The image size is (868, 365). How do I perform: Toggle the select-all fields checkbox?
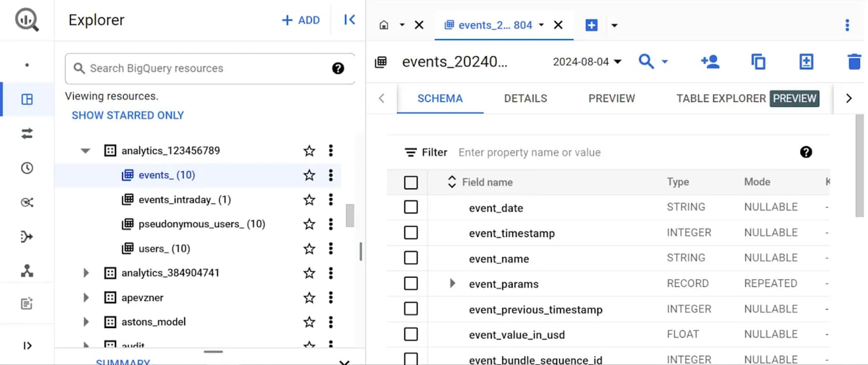click(x=411, y=182)
